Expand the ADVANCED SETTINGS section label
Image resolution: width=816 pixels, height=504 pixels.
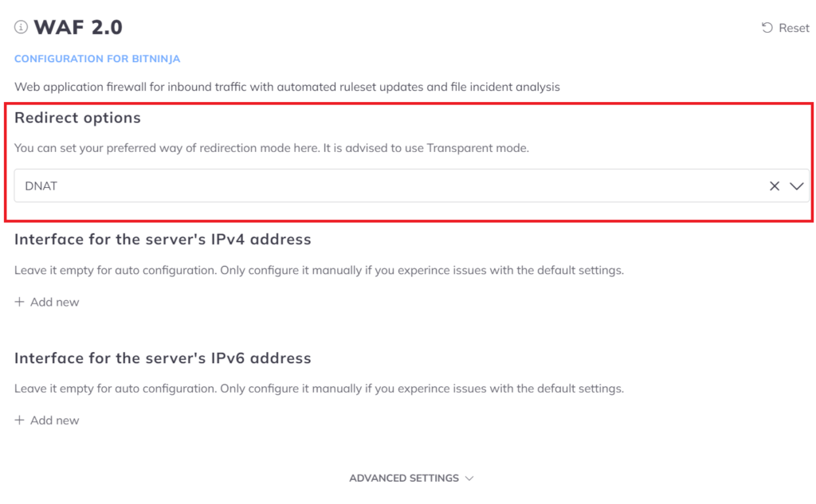click(404, 478)
